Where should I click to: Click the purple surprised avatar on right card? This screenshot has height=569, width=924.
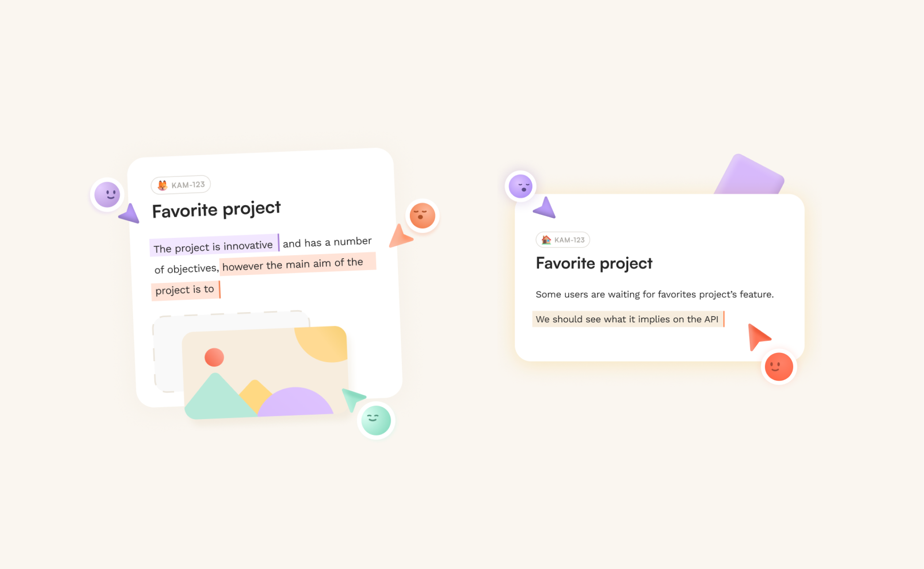click(x=520, y=186)
